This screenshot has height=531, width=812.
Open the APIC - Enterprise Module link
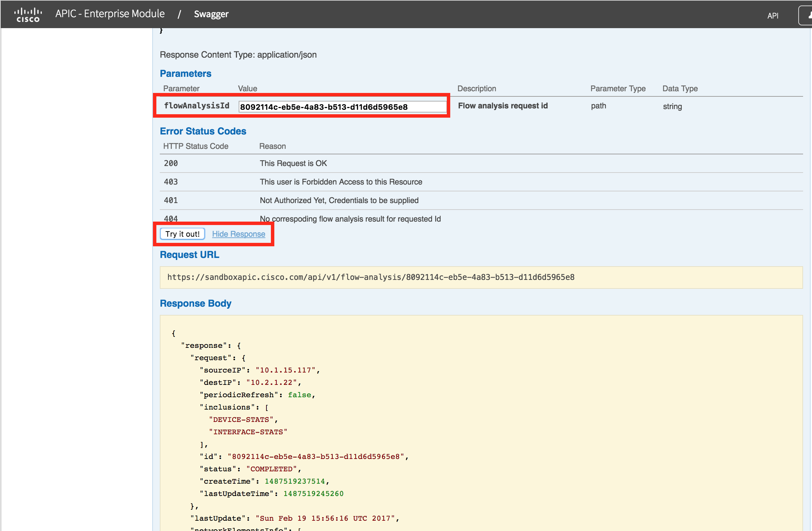(110, 14)
